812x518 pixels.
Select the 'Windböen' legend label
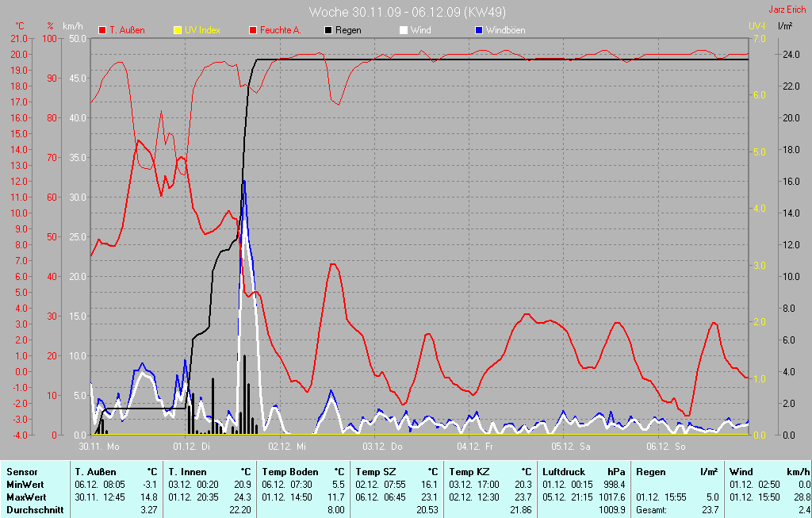[x=505, y=30]
